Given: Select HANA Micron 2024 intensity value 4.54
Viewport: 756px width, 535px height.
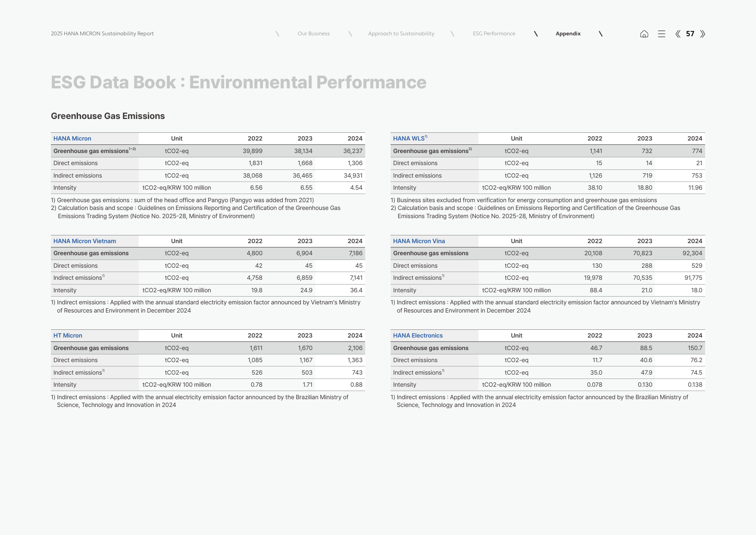Looking at the screenshot, I should [356, 188].
